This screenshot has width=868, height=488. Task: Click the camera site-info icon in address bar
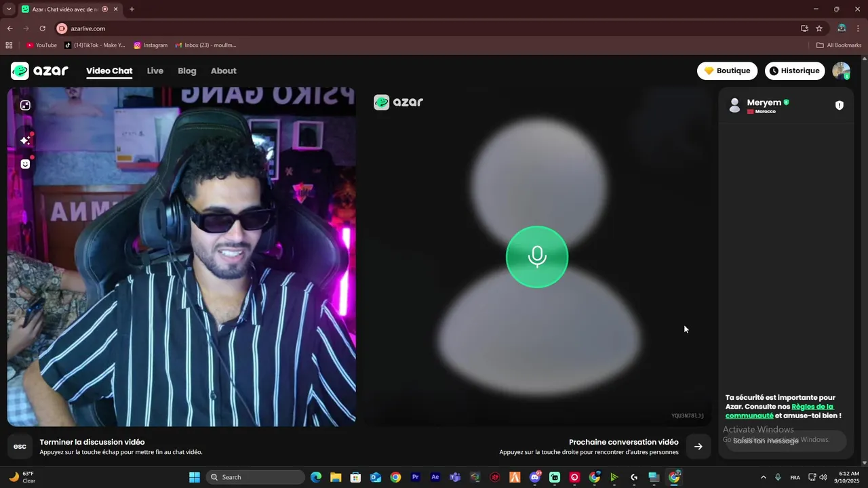click(62, 28)
